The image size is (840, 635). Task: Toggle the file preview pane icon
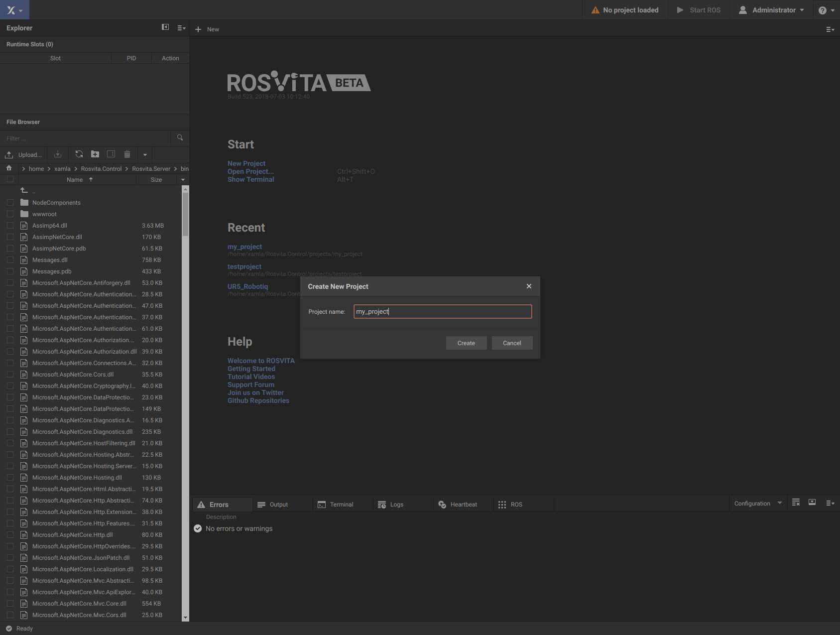[x=111, y=154]
